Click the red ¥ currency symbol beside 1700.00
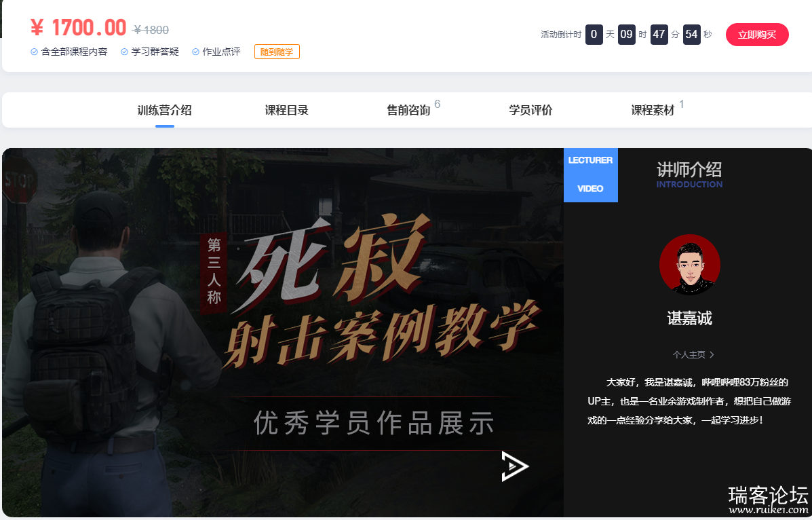The width and height of the screenshot is (812, 520). (37, 27)
